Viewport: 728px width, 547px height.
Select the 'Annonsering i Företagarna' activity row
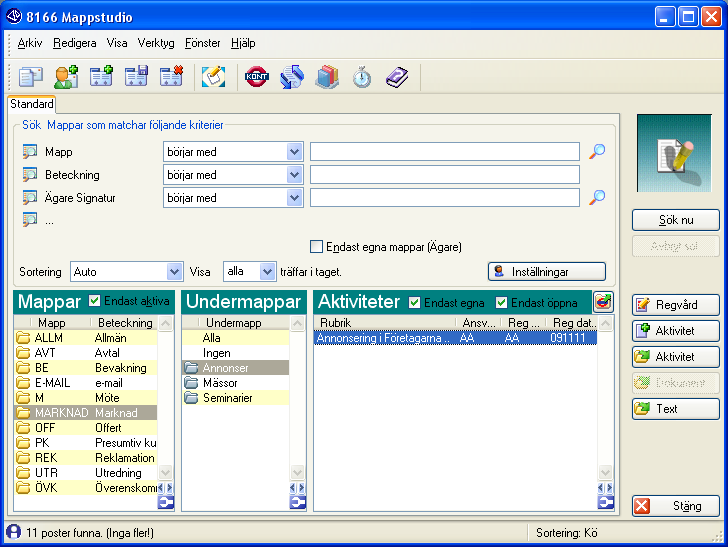455,338
